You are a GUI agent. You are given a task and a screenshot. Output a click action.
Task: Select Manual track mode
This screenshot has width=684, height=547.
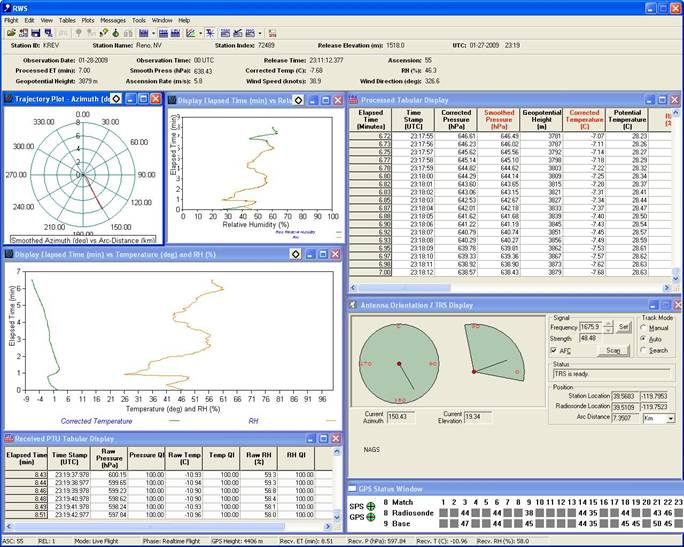pos(643,328)
